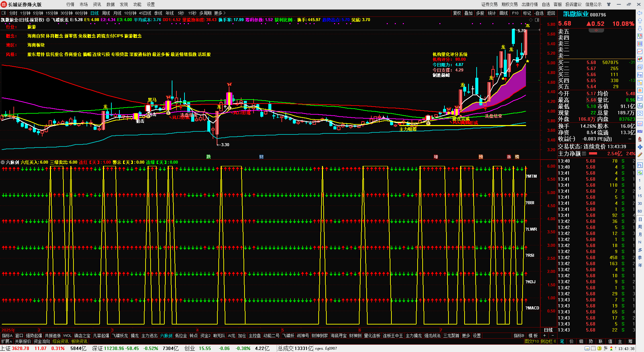The height and width of the screenshot is (352, 644).
Task: Open the 资讯 menu
Action: [97, 4]
